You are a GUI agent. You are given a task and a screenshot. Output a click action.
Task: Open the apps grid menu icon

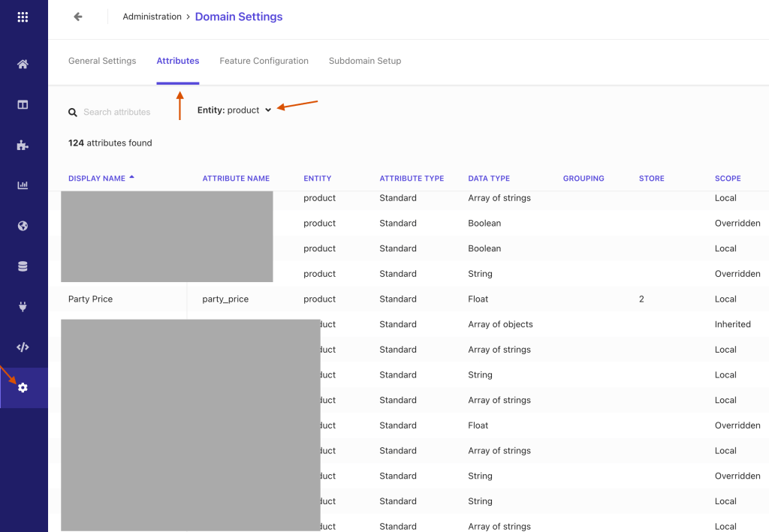click(x=23, y=17)
